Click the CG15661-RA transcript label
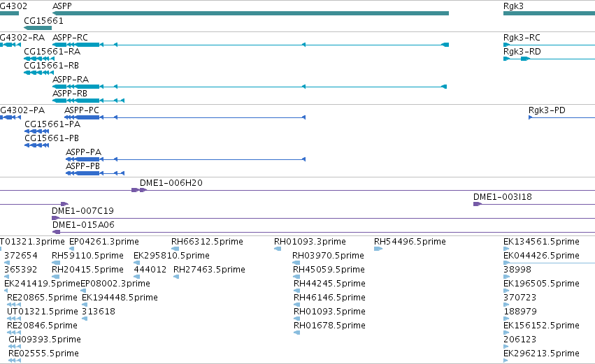 click(x=52, y=52)
